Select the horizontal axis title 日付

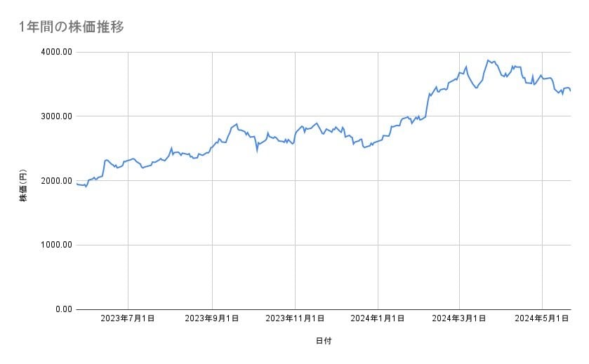click(x=324, y=341)
